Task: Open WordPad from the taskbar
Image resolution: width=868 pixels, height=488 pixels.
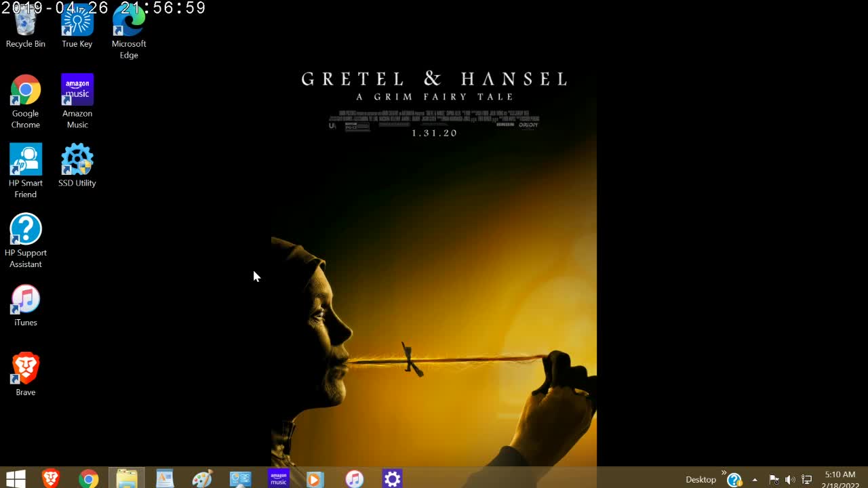Action: 165,479
